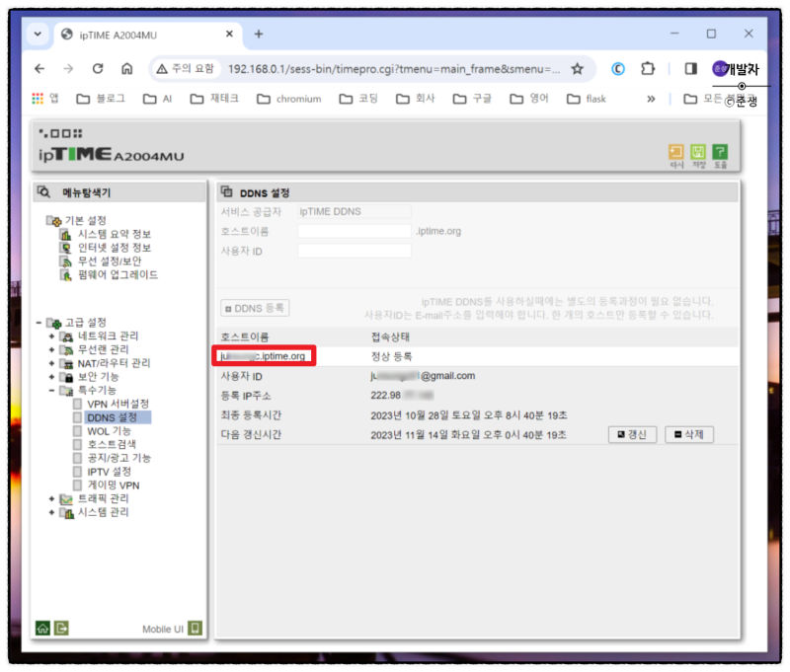790x672 pixels.
Task: Click the 저장 save icon at top right
Action: (x=698, y=151)
